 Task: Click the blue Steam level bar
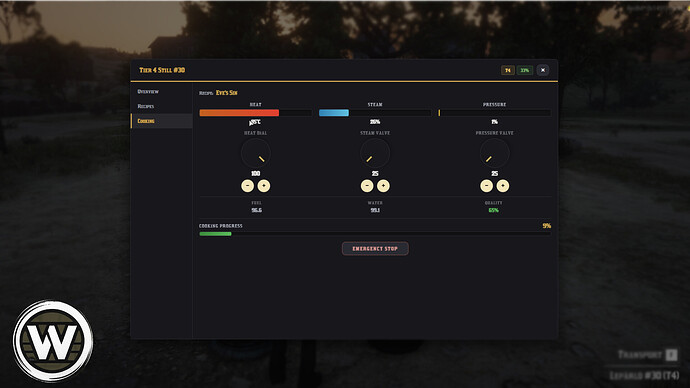coord(375,113)
